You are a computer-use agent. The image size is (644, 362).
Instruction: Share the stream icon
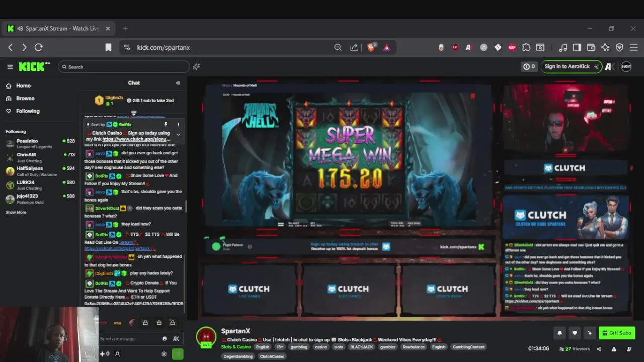tap(599, 349)
